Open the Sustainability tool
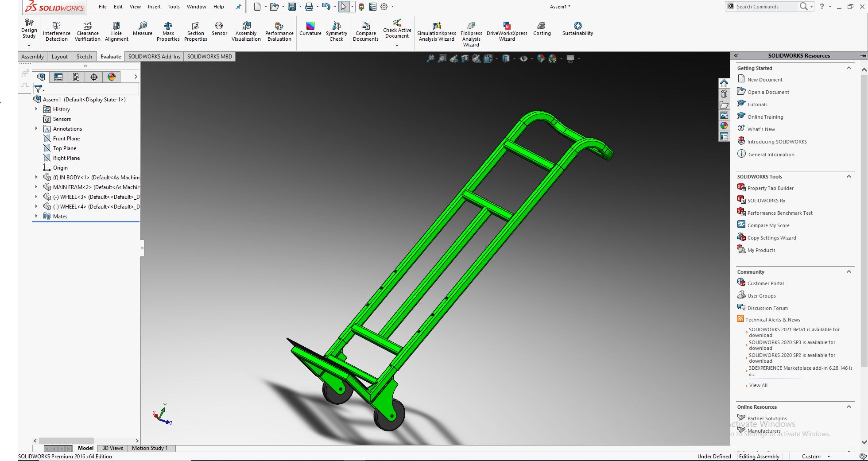 [x=578, y=29]
